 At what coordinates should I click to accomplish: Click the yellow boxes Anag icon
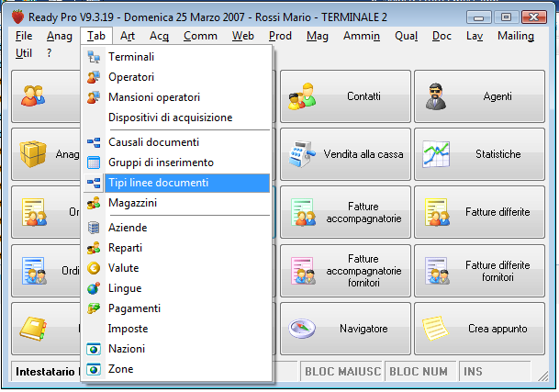click(x=33, y=154)
